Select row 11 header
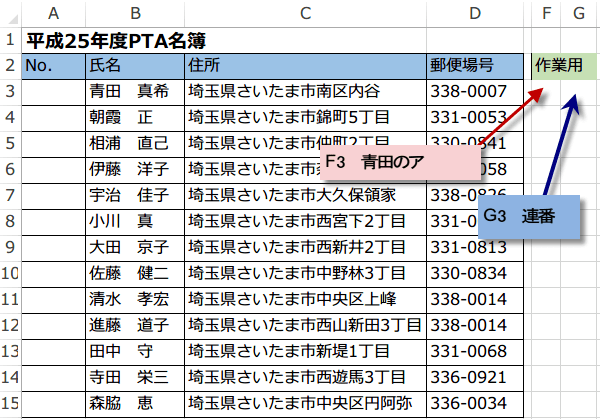The image size is (600, 419). click(x=10, y=300)
